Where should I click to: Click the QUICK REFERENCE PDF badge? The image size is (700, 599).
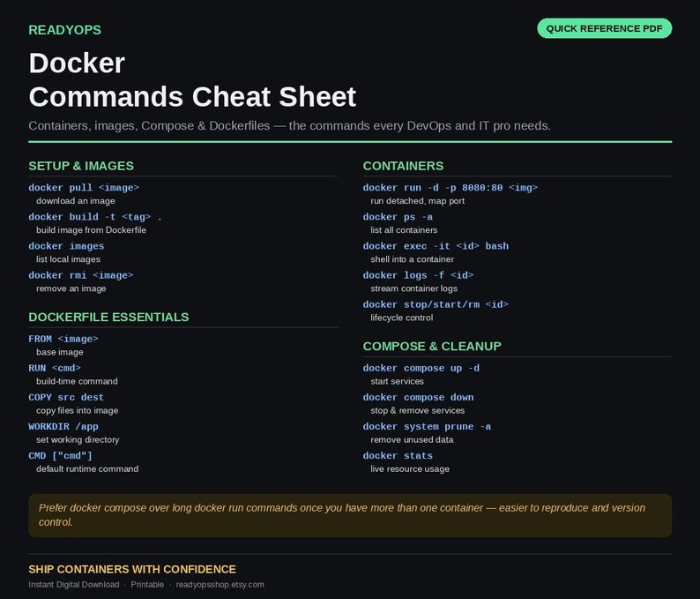click(604, 28)
